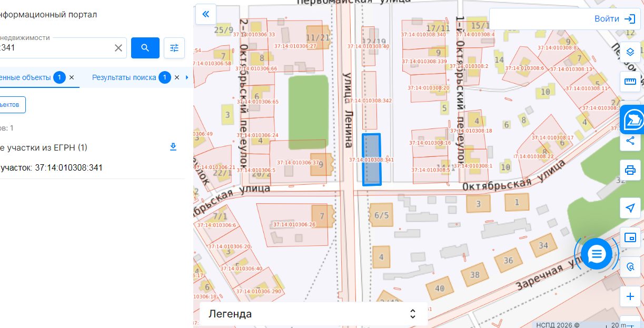
Task: Click building 17/11 on the map
Action: [x=438, y=28]
